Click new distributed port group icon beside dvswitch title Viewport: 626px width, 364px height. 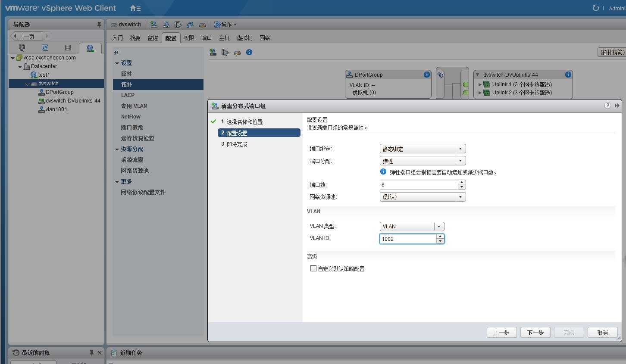point(153,25)
